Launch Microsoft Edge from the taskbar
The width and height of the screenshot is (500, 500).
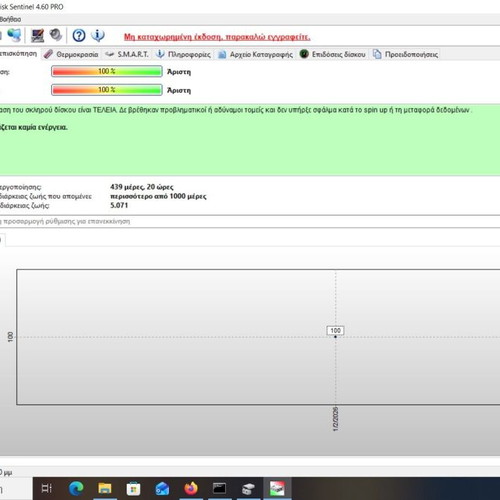click(x=76, y=489)
